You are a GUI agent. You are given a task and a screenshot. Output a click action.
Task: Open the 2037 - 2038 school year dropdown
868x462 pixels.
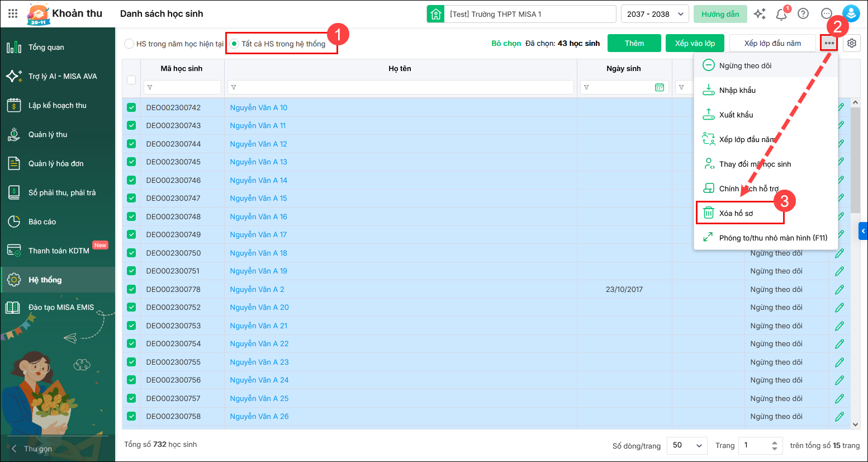pos(655,14)
